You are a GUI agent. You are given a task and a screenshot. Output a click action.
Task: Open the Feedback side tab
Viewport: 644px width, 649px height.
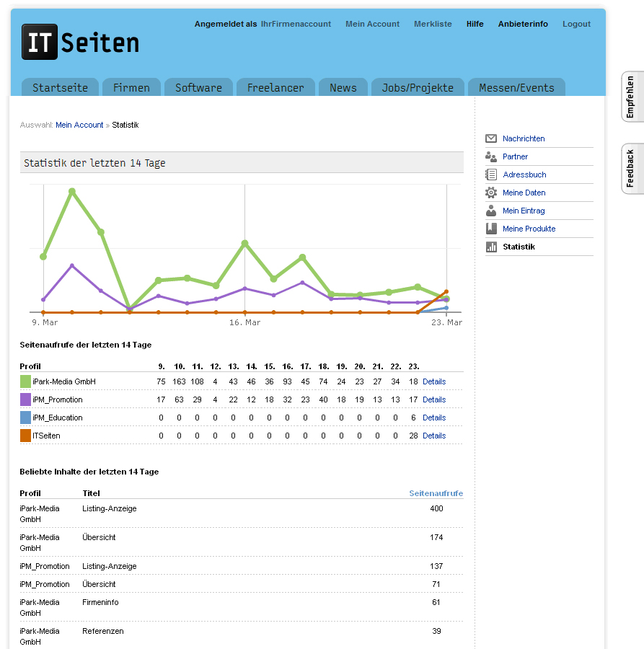[632, 169]
